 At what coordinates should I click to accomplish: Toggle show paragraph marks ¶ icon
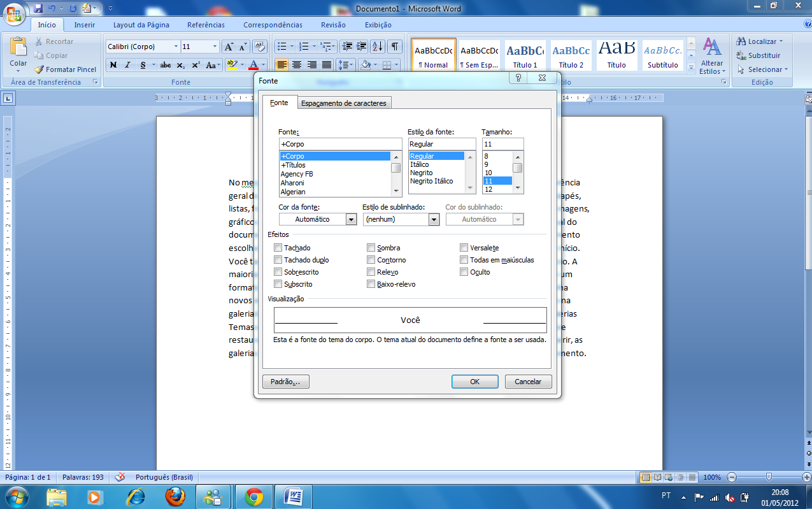tap(395, 47)
